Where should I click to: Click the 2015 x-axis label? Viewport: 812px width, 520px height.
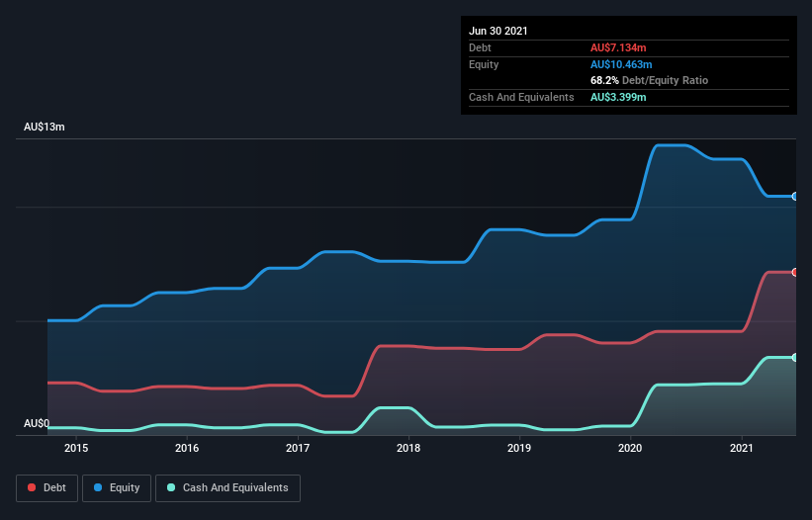coord(76,448)
